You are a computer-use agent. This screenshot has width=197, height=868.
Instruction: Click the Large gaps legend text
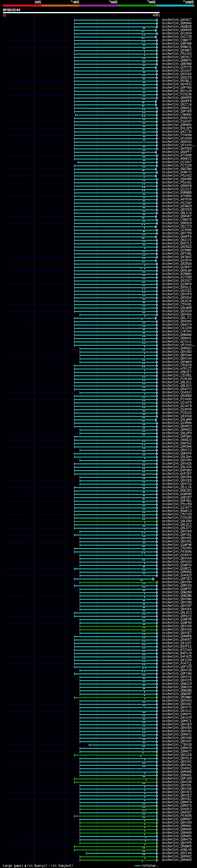click(x=38, y=866)
